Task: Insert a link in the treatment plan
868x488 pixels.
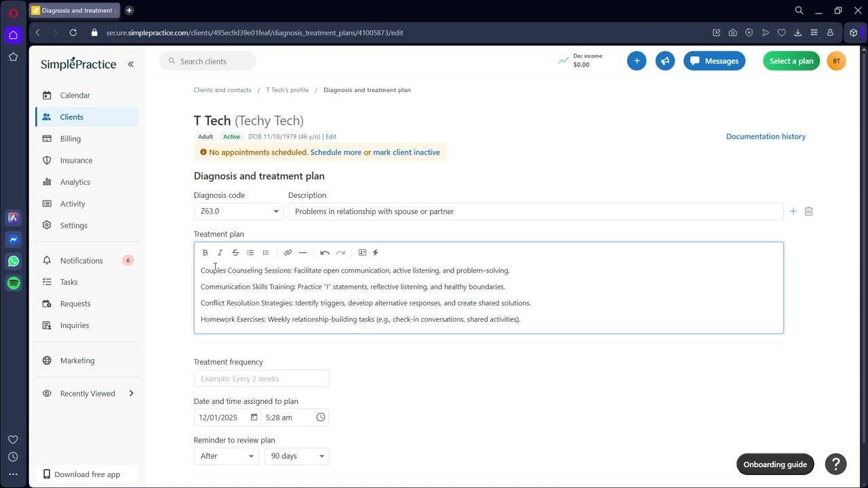Action: click(288, 253)
